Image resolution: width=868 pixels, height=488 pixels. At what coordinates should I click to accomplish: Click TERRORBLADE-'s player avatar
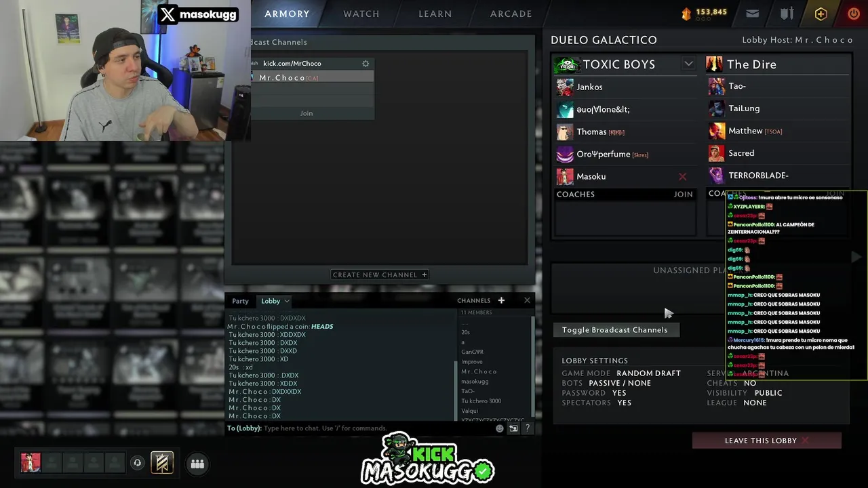pyautogui.click(x=717, y=176)
